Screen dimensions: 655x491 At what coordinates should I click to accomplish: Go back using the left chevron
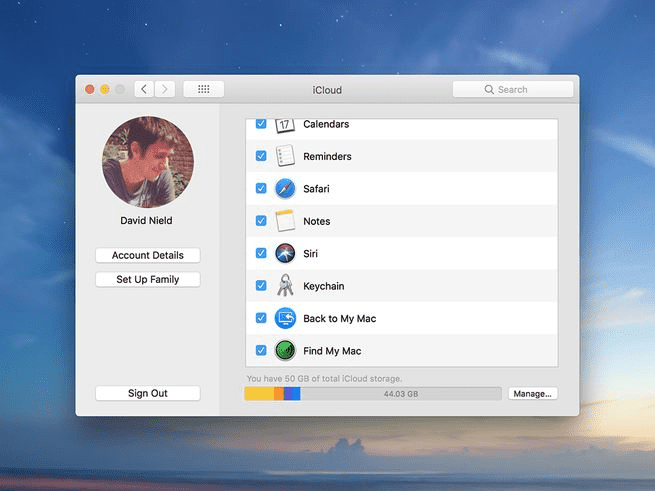(144, 89)
